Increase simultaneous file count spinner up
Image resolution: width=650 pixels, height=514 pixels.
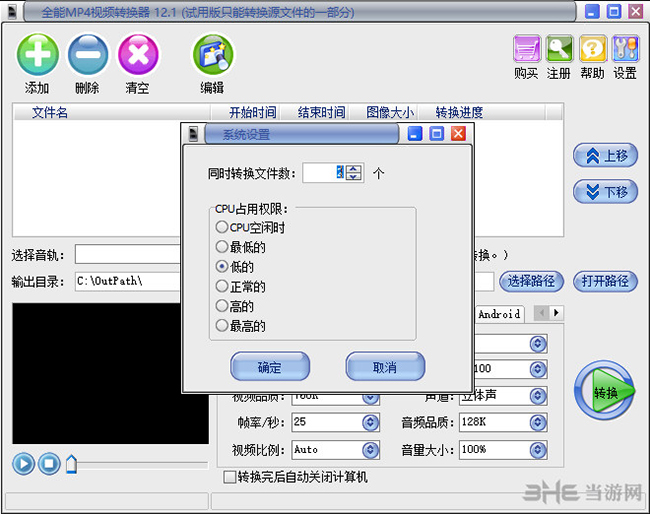pos(354,169)
